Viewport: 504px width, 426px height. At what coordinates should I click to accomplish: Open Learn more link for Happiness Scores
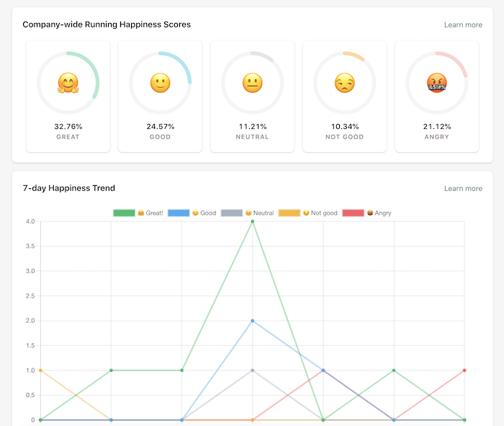click(x=463, y=25)
